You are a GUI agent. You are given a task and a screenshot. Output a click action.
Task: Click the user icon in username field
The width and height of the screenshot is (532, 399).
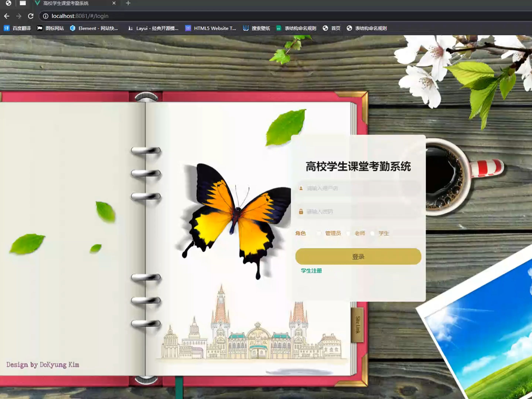pyautogui.click(x=301, y=188)
